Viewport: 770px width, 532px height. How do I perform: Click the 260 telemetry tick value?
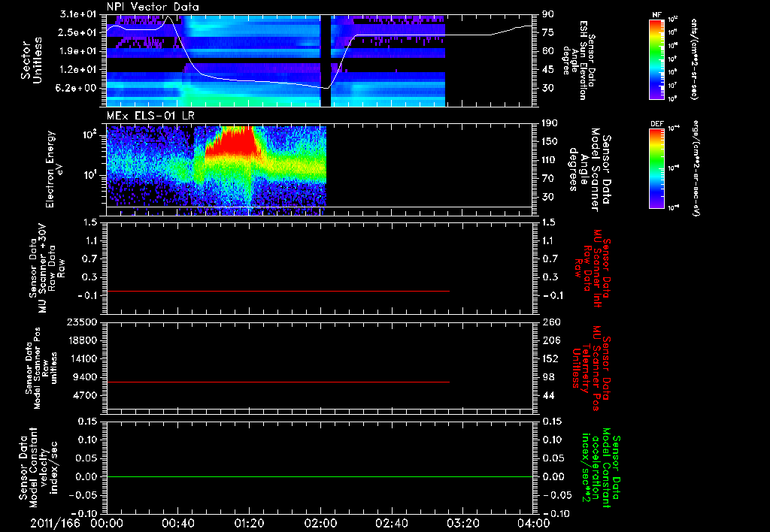coord(550,322)
